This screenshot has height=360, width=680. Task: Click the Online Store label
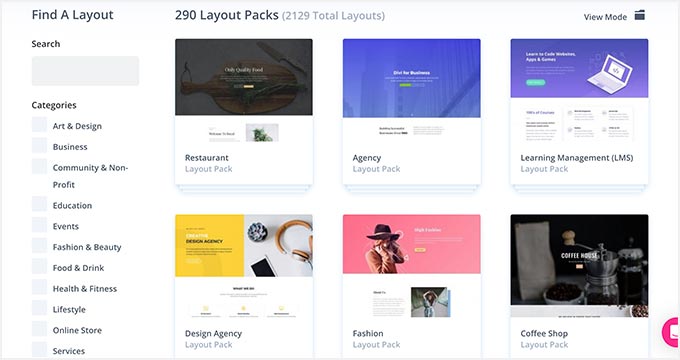(77, 331)
